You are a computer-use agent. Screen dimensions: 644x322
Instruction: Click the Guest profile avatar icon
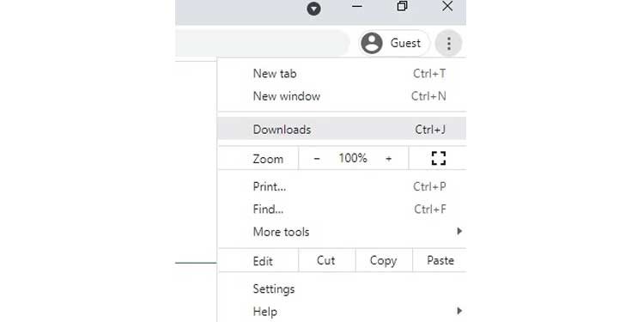point(372,43)
